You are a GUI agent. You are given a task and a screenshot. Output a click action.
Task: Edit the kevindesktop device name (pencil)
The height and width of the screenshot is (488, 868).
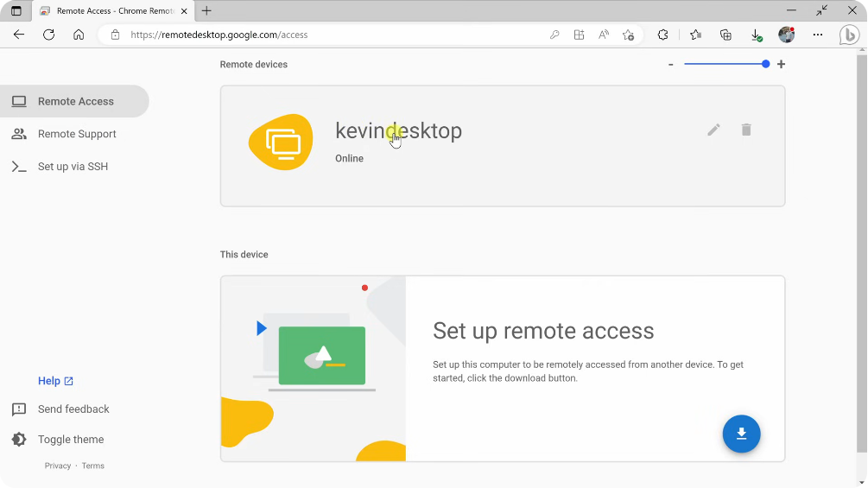[713, 130]
